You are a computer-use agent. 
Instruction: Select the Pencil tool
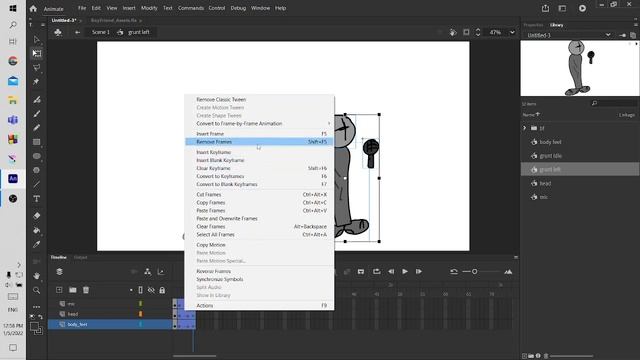(x=36, y=128)
